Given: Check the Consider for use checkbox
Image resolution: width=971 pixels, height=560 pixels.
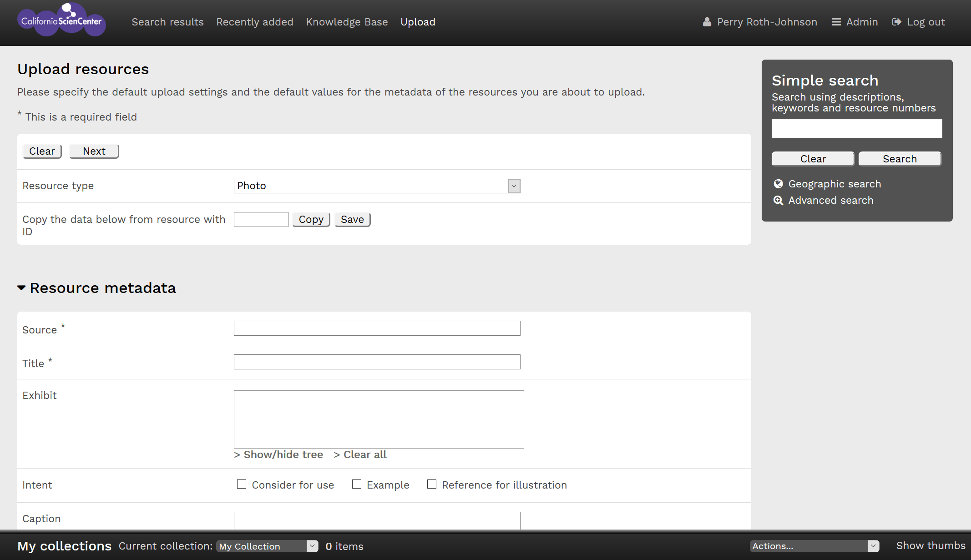Looking at the screenshot, I should point(242,484).
